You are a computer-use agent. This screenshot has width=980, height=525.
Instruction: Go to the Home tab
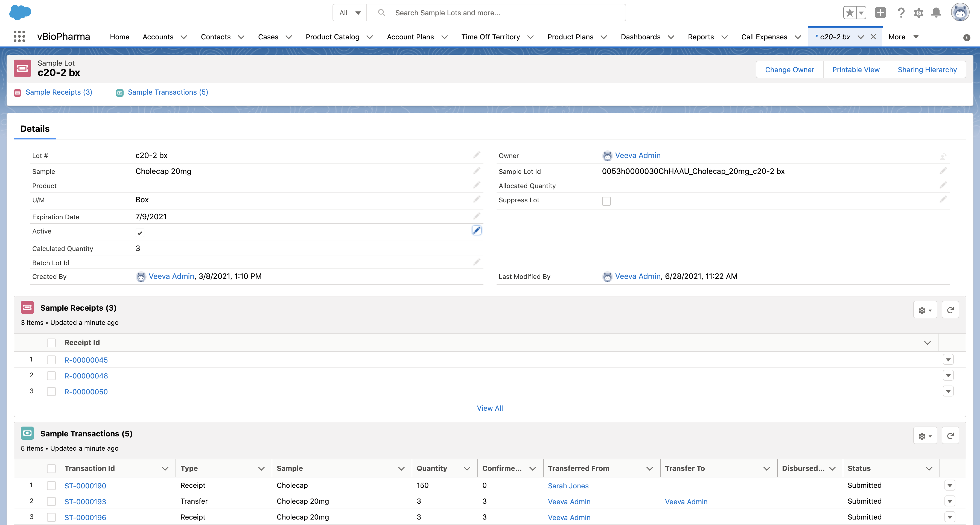tap(119, 37)
